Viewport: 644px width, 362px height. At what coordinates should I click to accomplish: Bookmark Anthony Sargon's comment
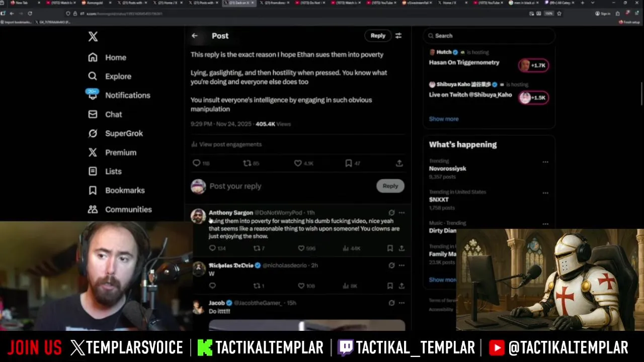(x=390, y=248)
